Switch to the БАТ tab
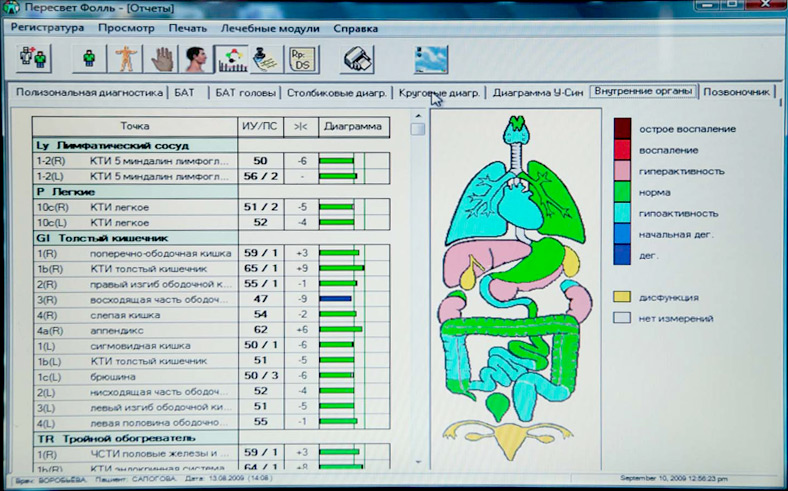 point(184,92)
